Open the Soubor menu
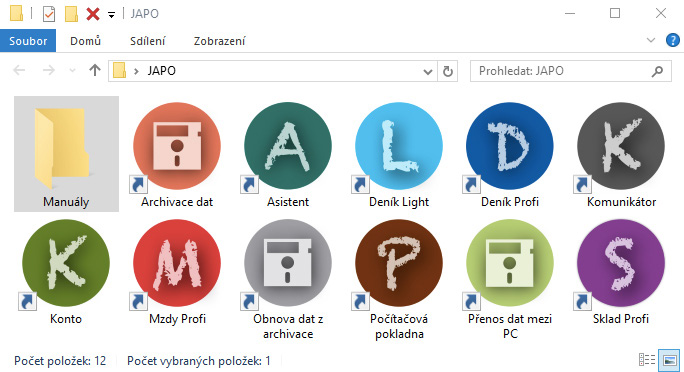This screenshot has height=372, width=684. [x=28, y=41]
